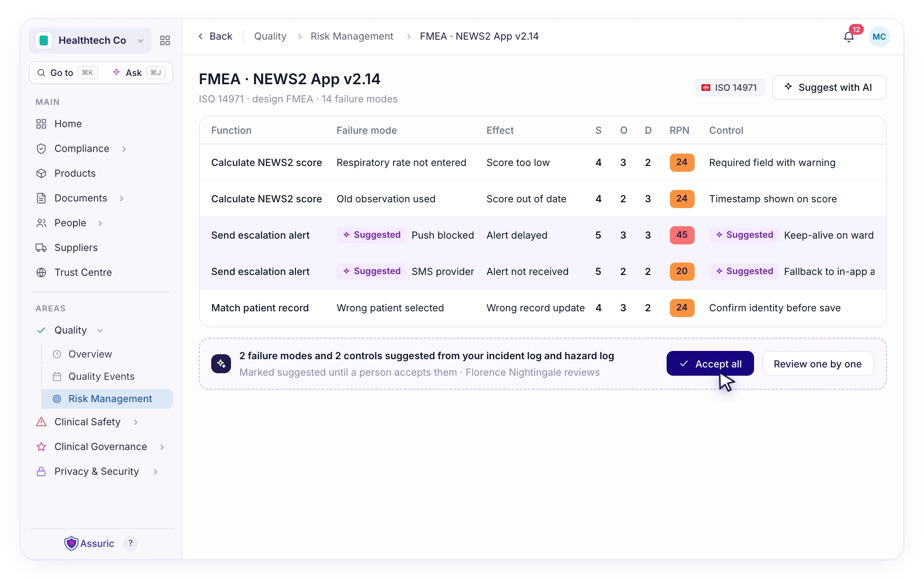Collapse the Quality area chevron
This screenshot has height=578, width=924.
point(100,330)
